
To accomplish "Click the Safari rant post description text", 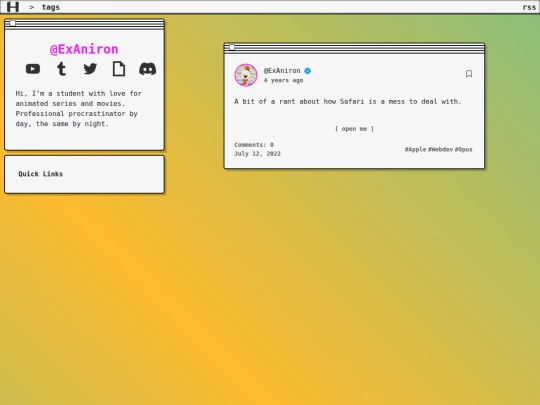I will coord(348,102).
